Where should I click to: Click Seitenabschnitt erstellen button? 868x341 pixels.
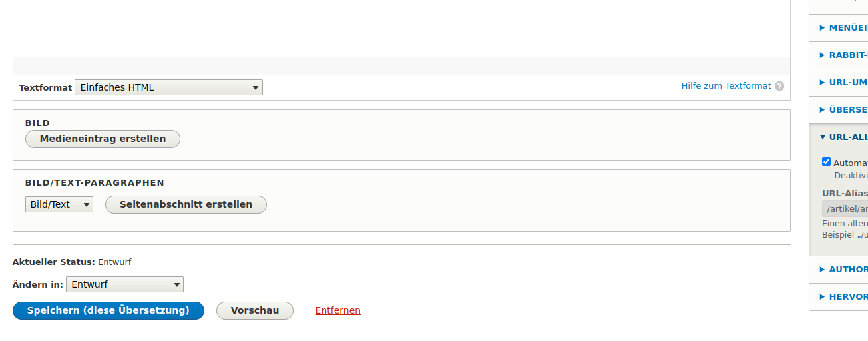tap(186, 204)
